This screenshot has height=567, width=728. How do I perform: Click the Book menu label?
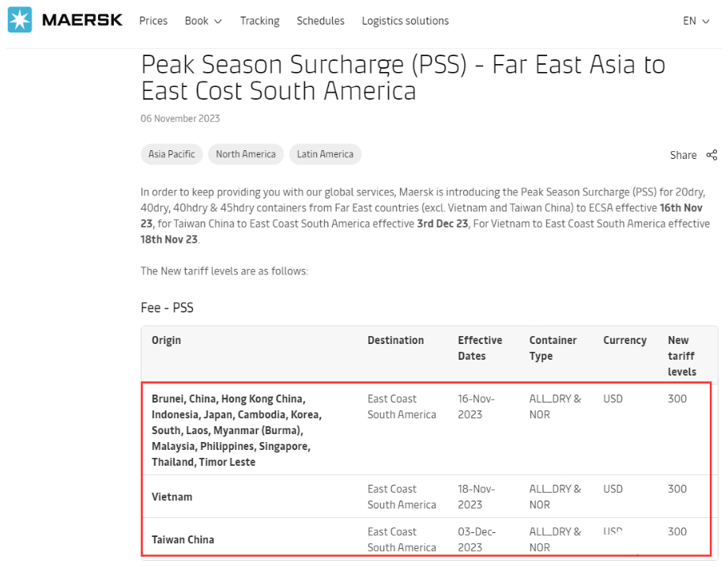pyautogui.click(x=196, y=21)
